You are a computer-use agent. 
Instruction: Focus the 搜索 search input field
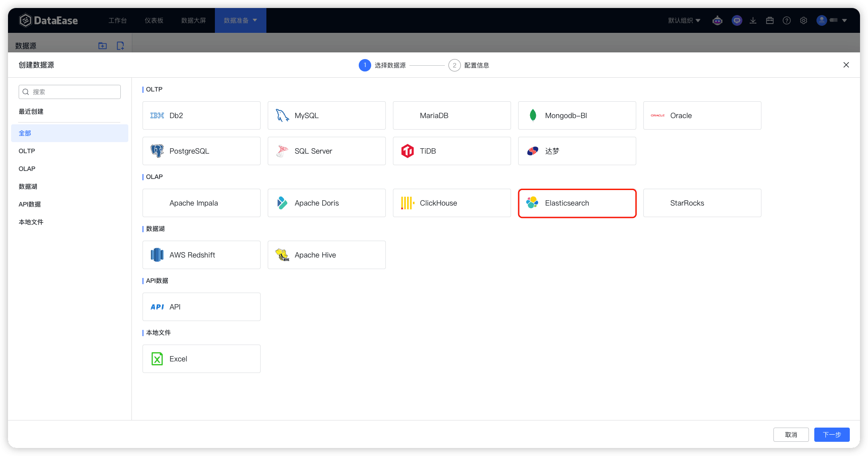click(70, 92)
